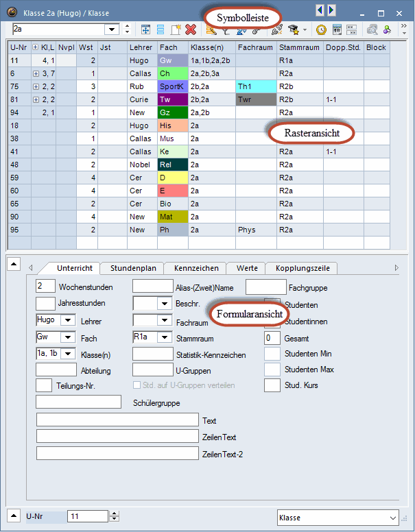Screen dimensions: 415x532
Task: Click the blue grid plus icon in toolbar
Action: 145,29
